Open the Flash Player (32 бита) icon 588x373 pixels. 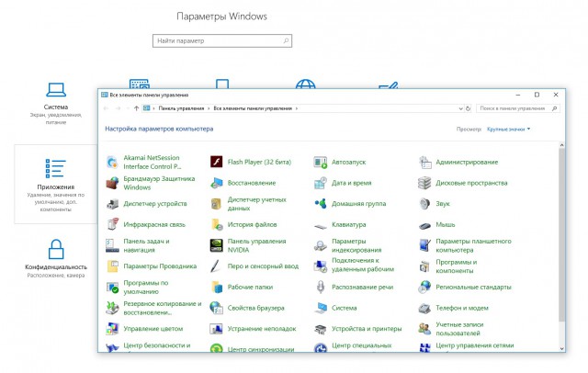tap(217, 162)
